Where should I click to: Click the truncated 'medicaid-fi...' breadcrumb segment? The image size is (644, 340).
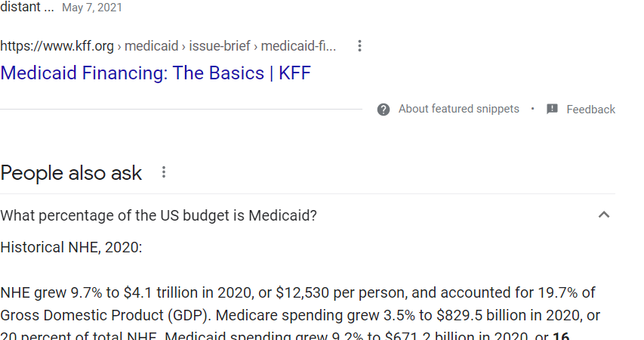tap(298, 46)
